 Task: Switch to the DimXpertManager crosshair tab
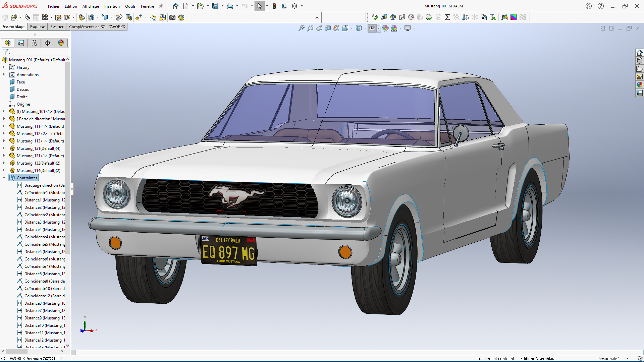point(48,43)
